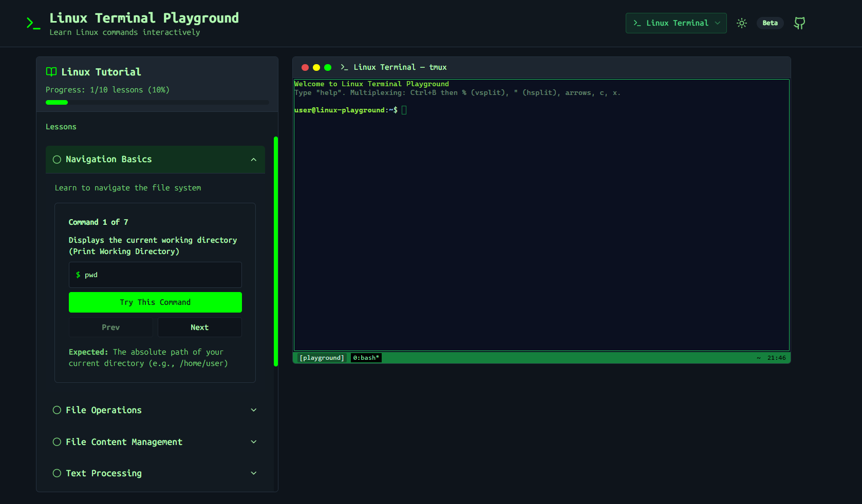Click the 'Command 1 of 7' label
This screenshot has width=862, height=504.
(x=99, y=222)
